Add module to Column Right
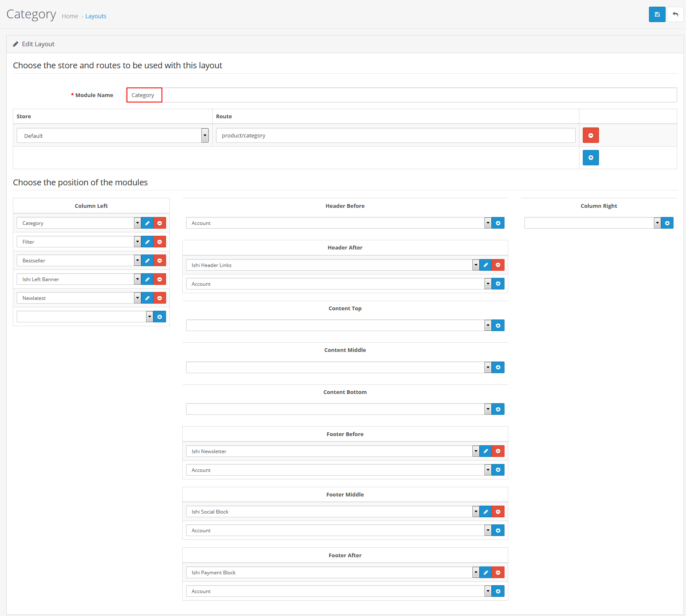Screen dimensions: 686x616 (667, 223)
